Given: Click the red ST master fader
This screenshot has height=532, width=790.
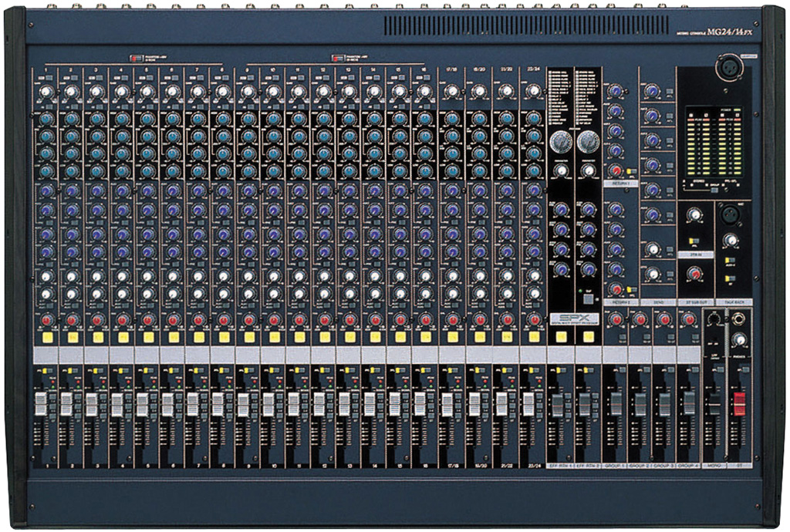Looking at the screenshot, I should pos(739,404).
